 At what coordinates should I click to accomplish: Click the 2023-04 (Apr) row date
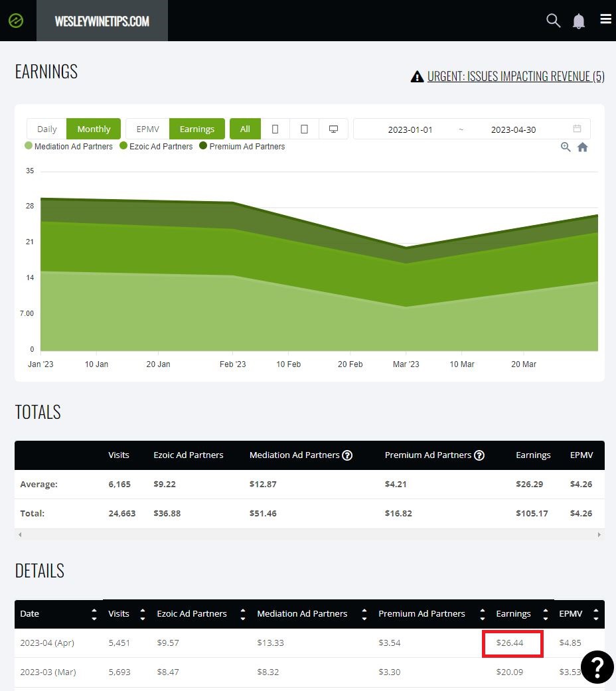click(x=47, y=643)
